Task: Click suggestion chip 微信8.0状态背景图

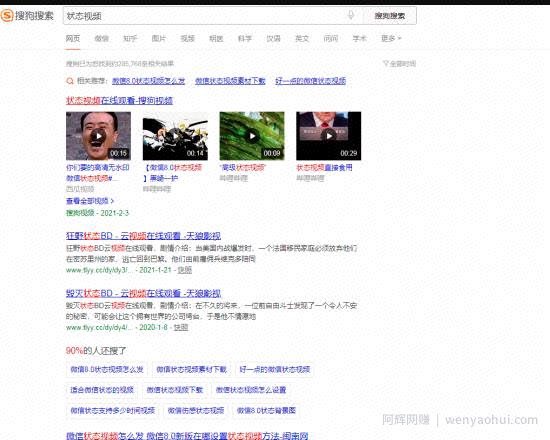Action: pyautogui.click(x=266, y=411)
